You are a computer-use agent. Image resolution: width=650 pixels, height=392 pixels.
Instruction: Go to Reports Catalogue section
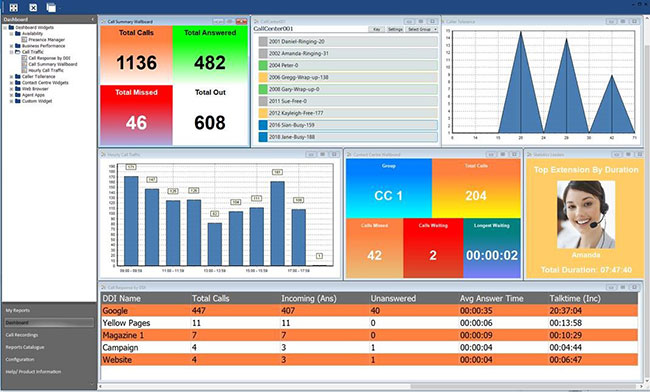[25, 347]
